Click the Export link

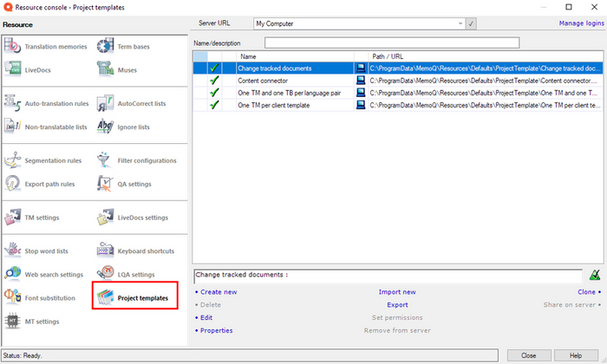click(x=397, y=305)
